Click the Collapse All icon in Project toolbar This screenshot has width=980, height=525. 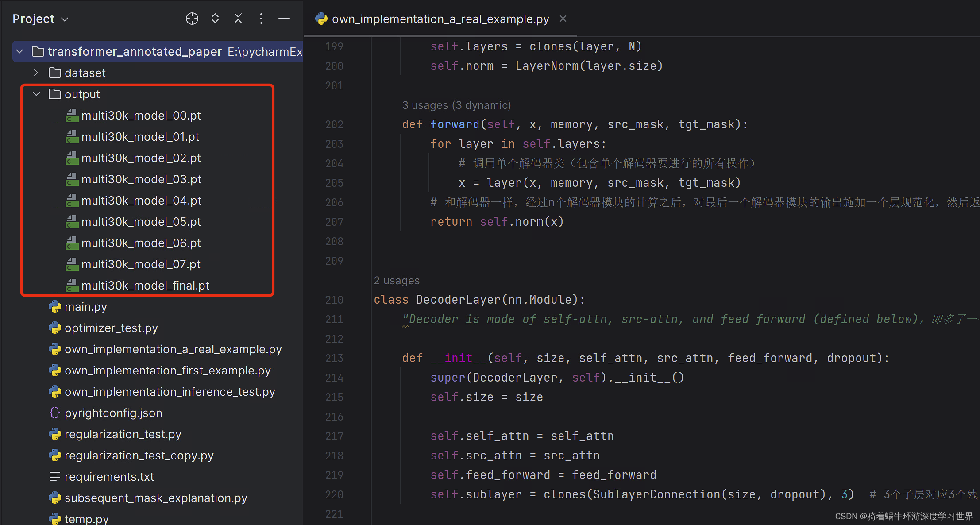click(x=238, y=19)
